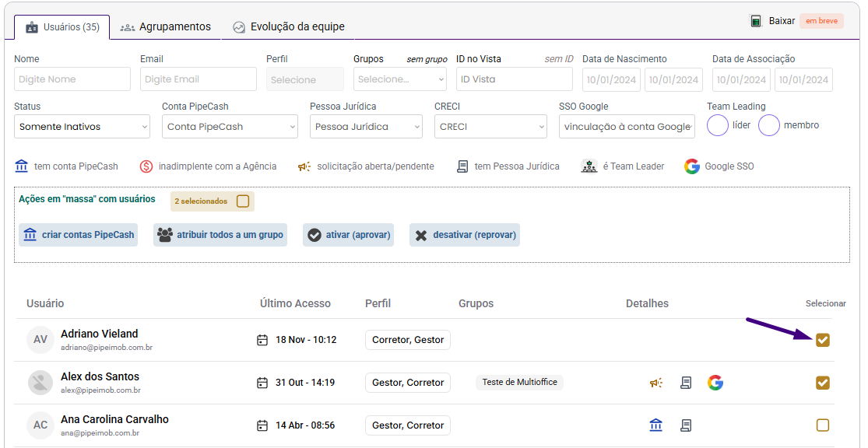
Task: Switch to the Evolução da equipe tab
Action: click(x=288, y=27)
